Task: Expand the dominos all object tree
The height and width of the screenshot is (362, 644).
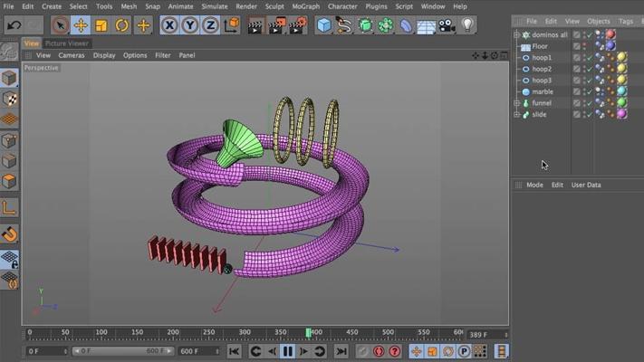Action: tap(516, 35)
